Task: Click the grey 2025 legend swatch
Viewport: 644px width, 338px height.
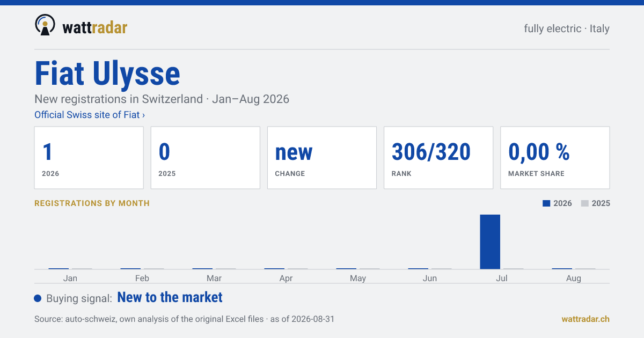Action: [x=585, y=203]
